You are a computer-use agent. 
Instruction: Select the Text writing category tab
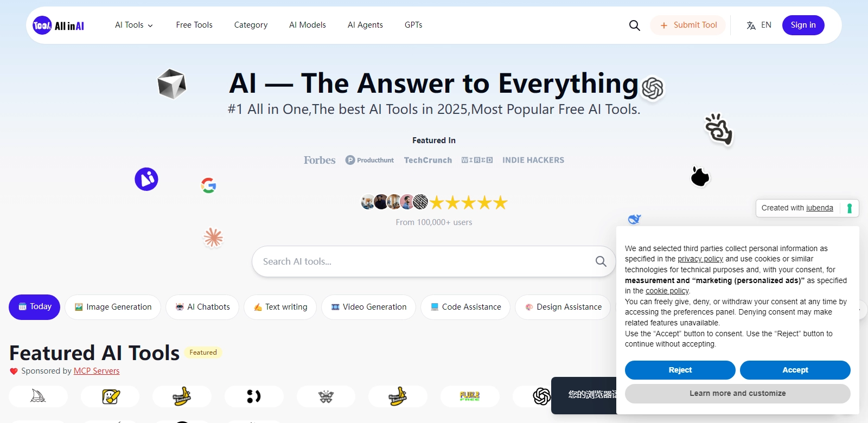pos(280,307)
